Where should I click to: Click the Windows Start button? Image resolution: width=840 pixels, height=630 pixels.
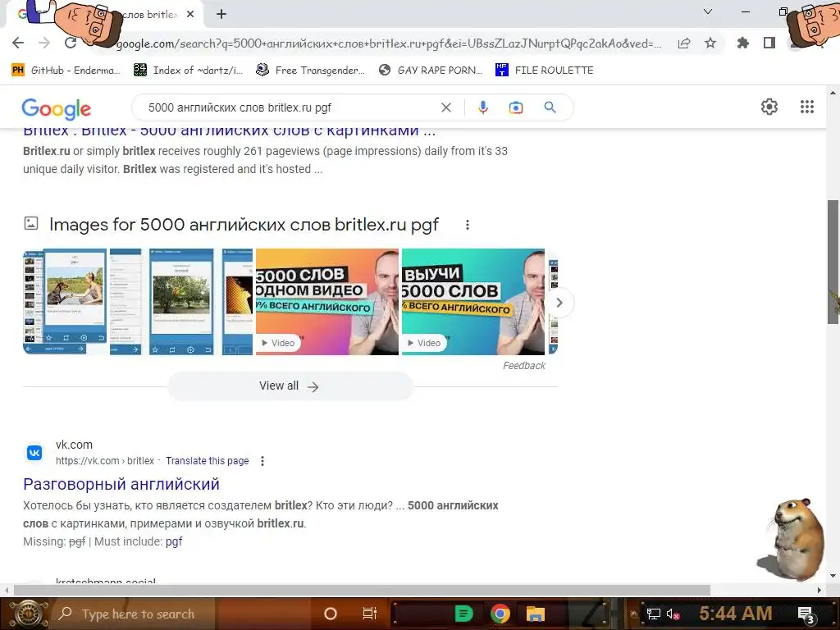coord(27,614)
